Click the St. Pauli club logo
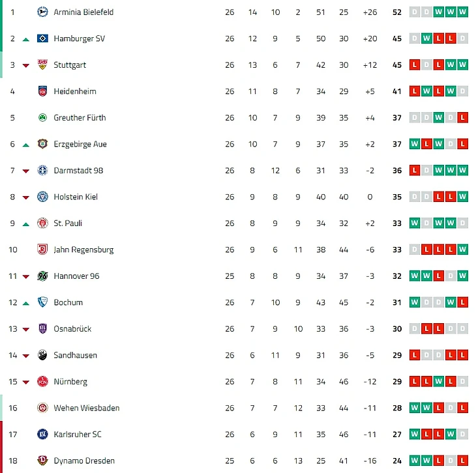This screenshot has width=476, height=473. point(42,223)
